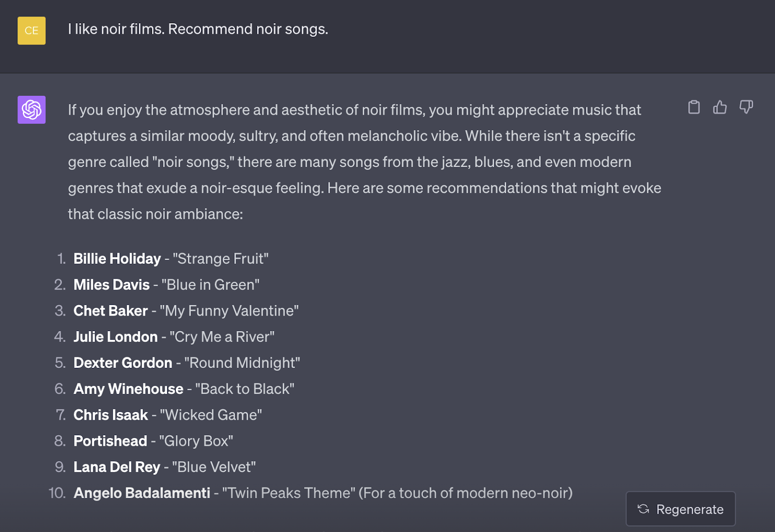This screenshot has height=532, width=775.
Task: Copy the assistant response to clipboard
Action: click(694, 107)
